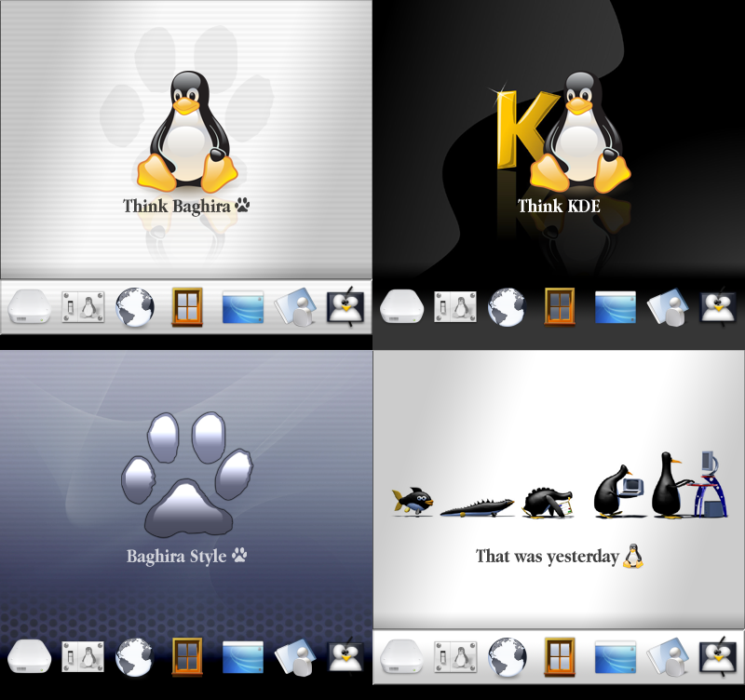Open the user folder icon in Think Baghira panel

click(295, 307)
